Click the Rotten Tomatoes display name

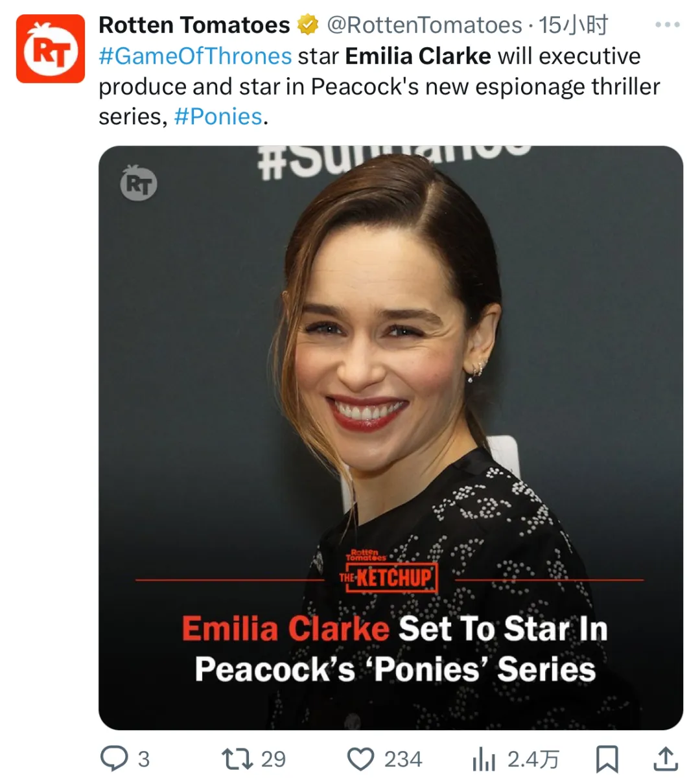tap(194, 25)
